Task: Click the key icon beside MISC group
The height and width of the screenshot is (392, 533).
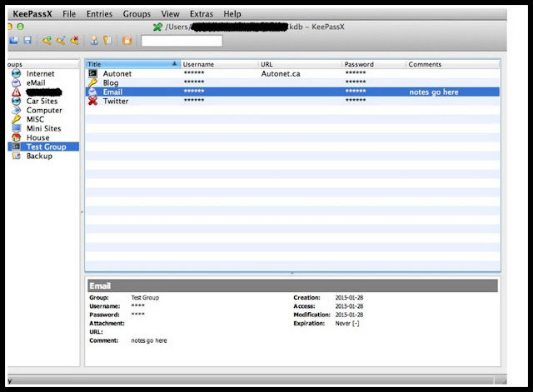Action: pyautogui.click(x=17, y=119)
